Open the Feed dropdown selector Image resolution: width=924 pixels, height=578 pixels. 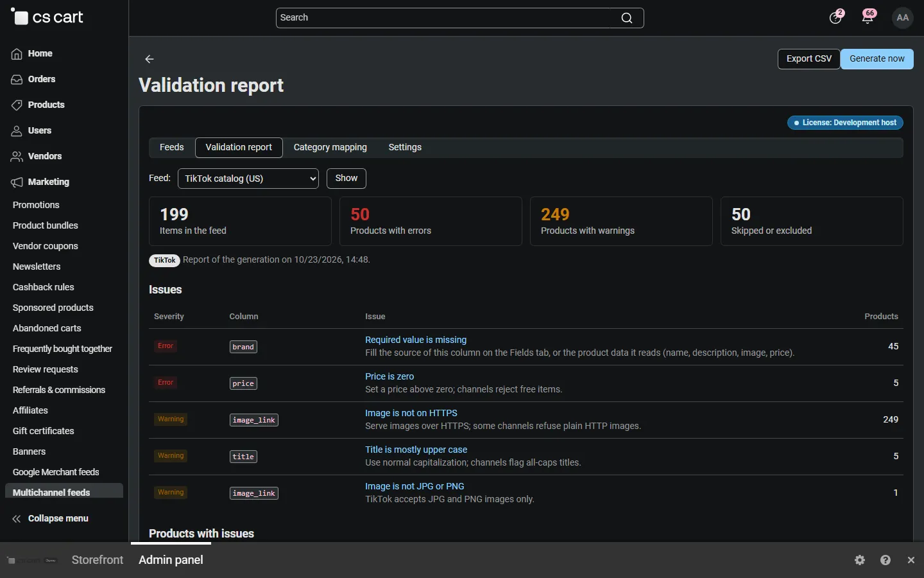tap(248, 179)
